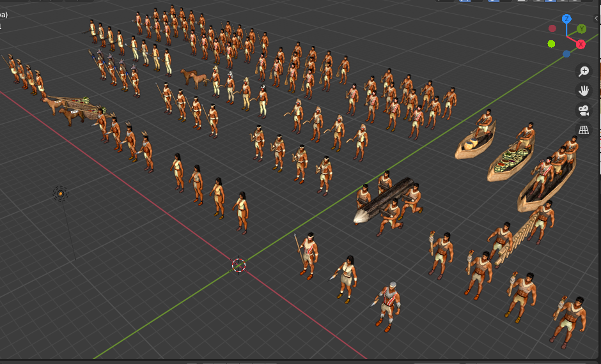Select the battering ram log model
The height and width of the screenshot is (364, 601).
click(x=383, y=199)
